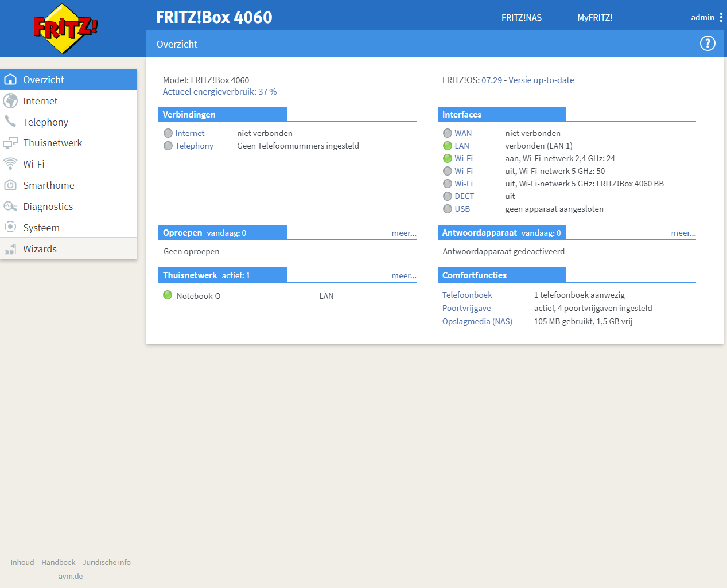Click the WAN interface link
The width and height of the screenshot is (727, 588).
tap(463, 133)
